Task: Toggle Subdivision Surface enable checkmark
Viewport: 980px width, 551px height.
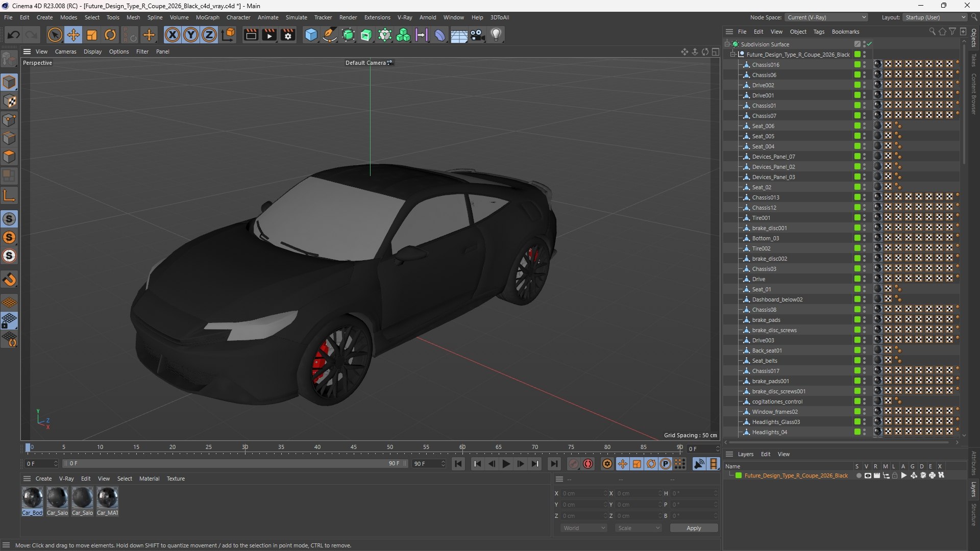Action: click(x=869, y=44)
